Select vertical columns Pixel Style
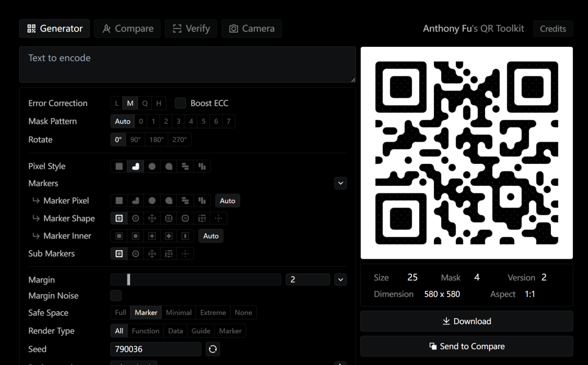The width and height of the screenshot is (588, 365). click(x=202, y=167)
